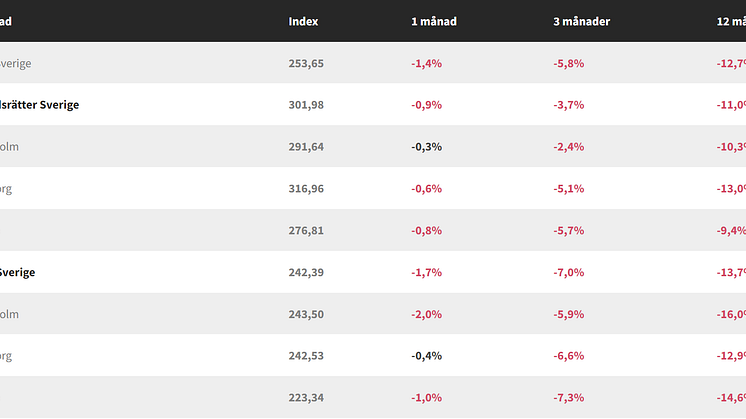746x419 pixels.
Task: Select the Bostadsrätter Sverige row label
Action: (x=40, y=105)
